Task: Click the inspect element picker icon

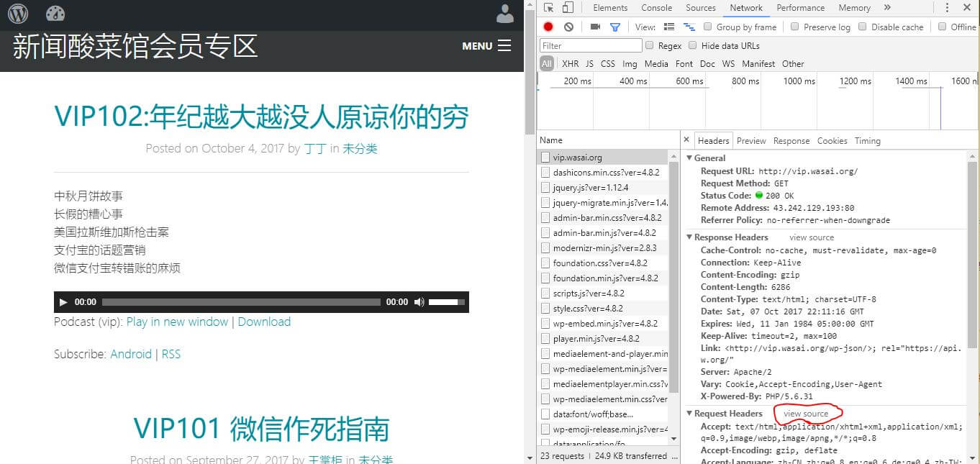Action: (x=549, y=8)
